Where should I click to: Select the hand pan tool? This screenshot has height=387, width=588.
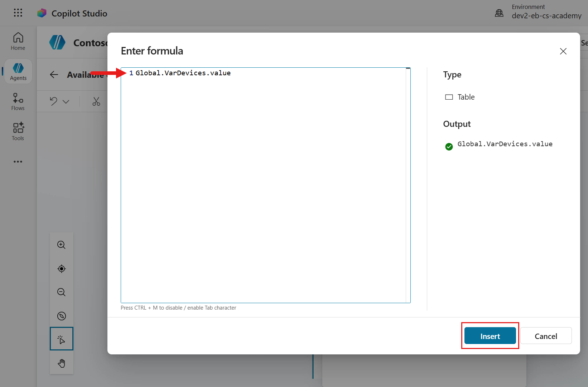point(62,363)
